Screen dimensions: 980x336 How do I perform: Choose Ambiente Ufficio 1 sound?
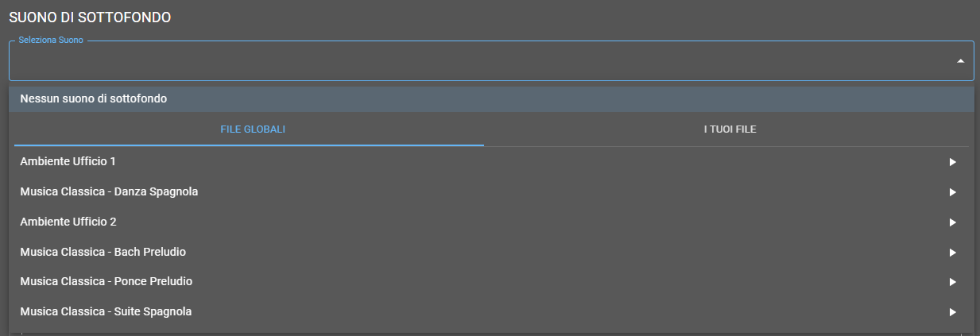point(68,162)
